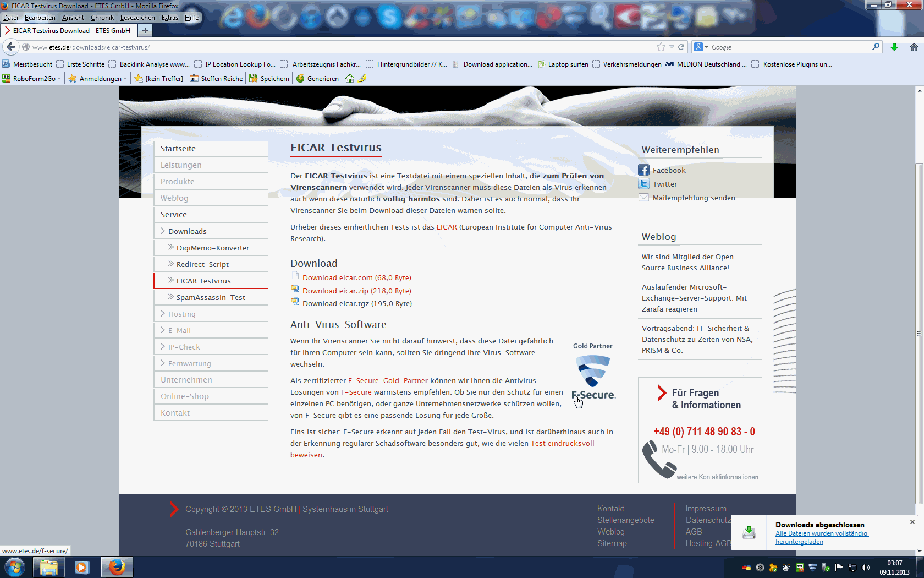This screenshot has width=924, height=578.
Task: Click the Firefox home icon
Action: click(x=914, y=47)
